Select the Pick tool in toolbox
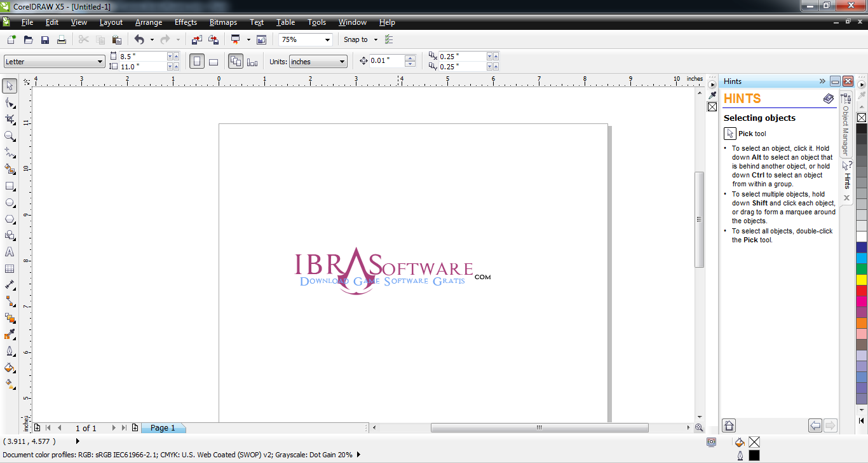The image size is (868, 463). pyautogui.click(x=10, y=86)
